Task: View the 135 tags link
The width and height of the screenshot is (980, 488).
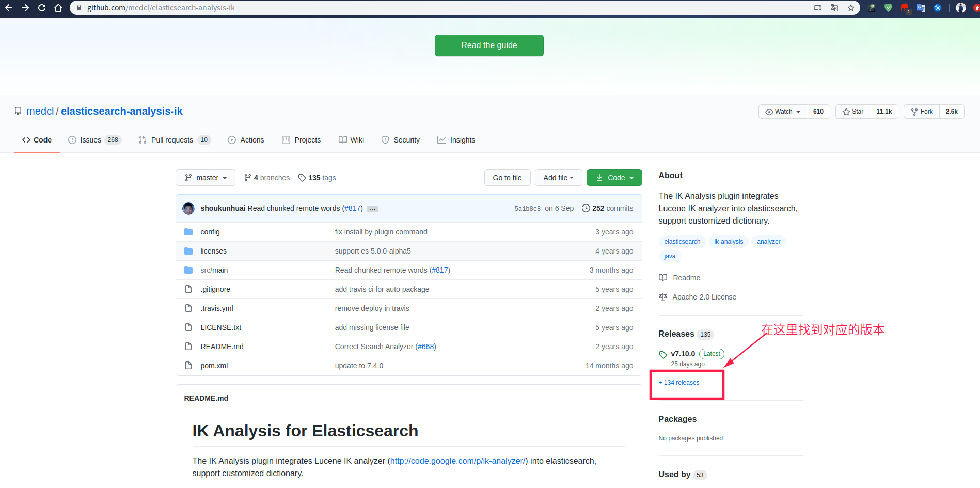Action: click(317, 178)
